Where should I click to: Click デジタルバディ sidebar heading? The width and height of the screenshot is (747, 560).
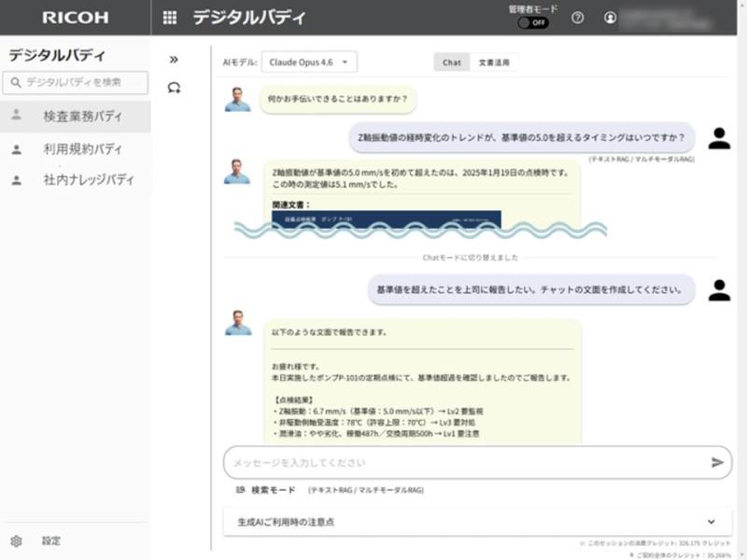pos(57,55)
